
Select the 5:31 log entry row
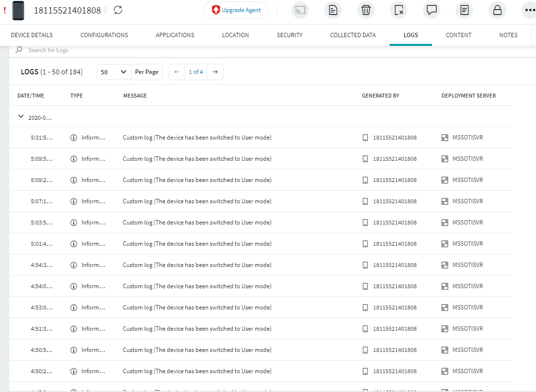[x=197, y=138]
